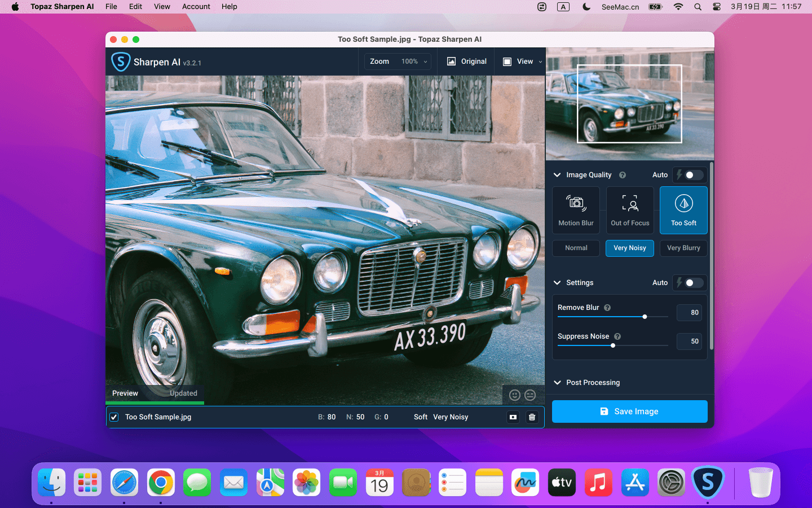Open the View mode dropdown
The height and width of the screenshot is (508, 812).
[523, 62]
